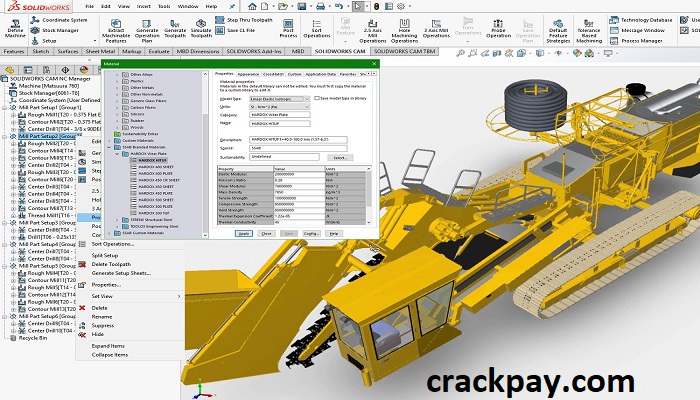Open Default Feature Strategies
This screenshot has height=400, width=700.
[x=558, y=31]
